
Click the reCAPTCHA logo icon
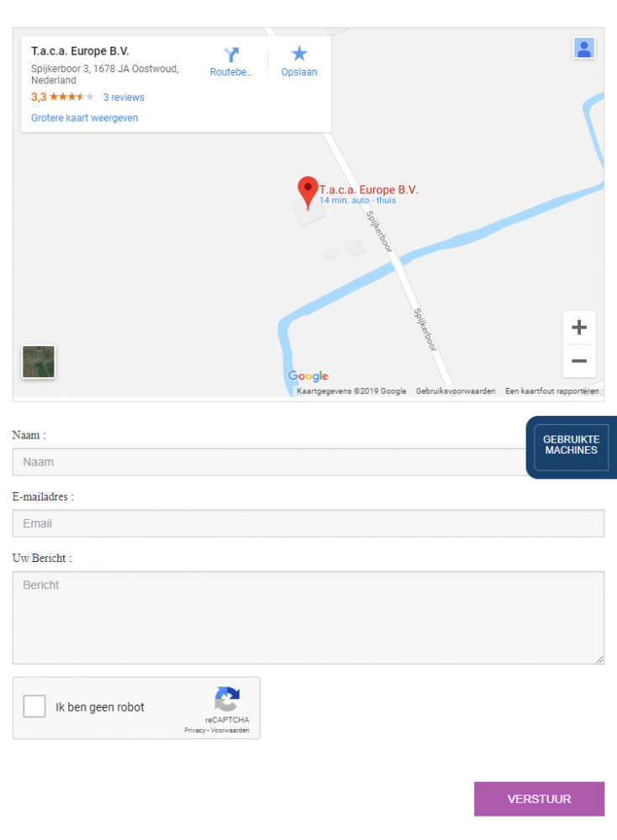(227, 699)
